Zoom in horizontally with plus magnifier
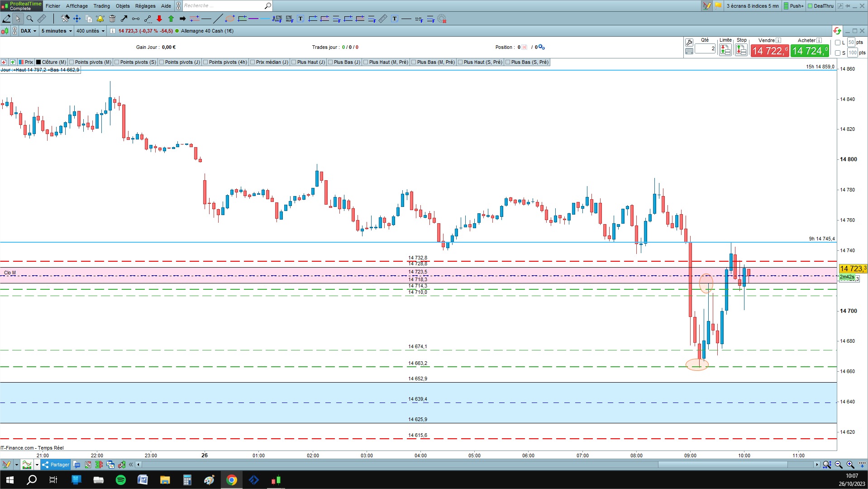868x489 pixels. (x=850, y=465)
